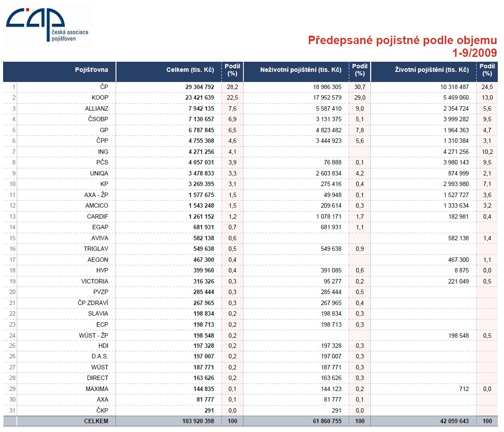Select the ČP insurer name in row 1
Viewport: 504px width, 432px height.
pos(104,87)
